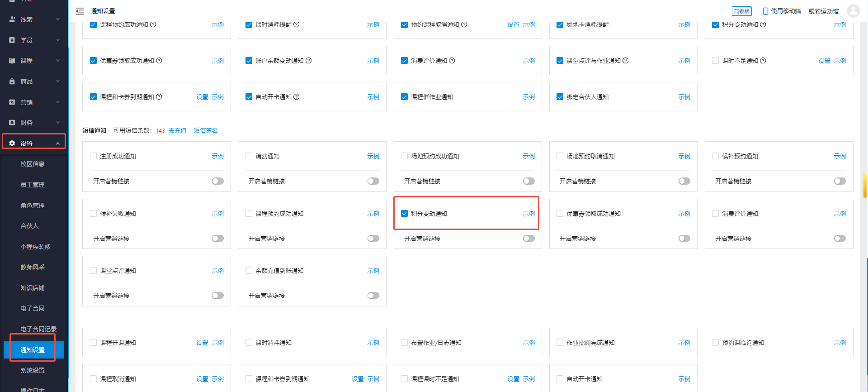Click help icon next to 预约课程取消通知

pos(464,24)
